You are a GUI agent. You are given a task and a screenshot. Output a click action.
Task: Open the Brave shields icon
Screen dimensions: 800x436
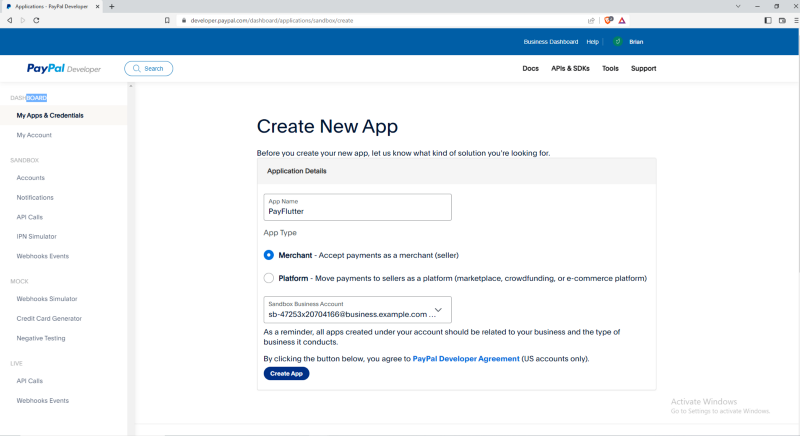tap(608, 20)
